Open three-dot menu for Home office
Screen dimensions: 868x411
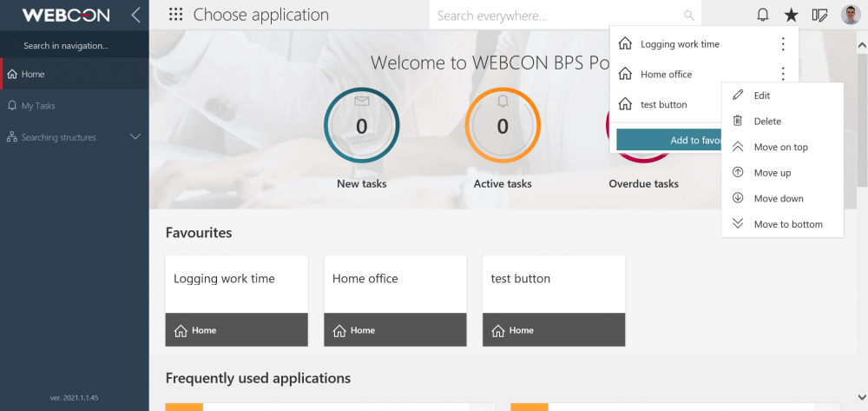click(783, 74)
